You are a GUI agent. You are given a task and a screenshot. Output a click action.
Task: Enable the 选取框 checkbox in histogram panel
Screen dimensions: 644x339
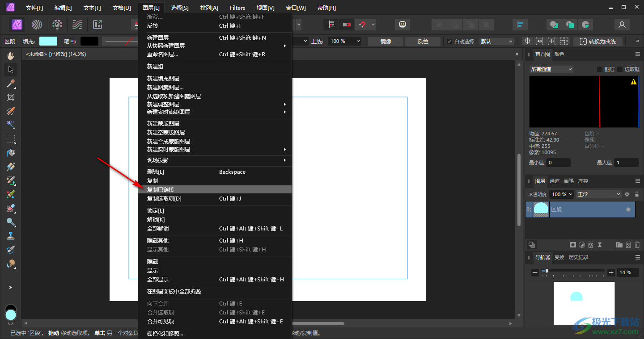[x=620, y=69]
